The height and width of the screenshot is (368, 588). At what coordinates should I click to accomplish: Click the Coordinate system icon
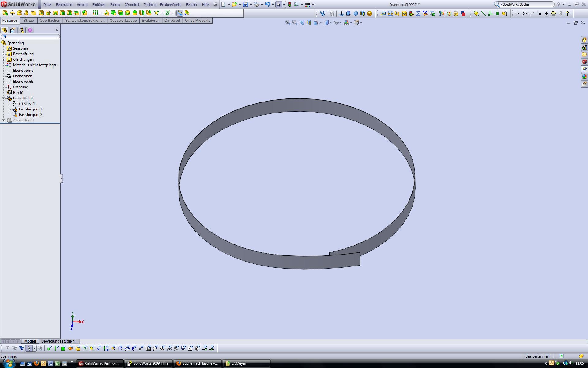[x=490, y=13]
